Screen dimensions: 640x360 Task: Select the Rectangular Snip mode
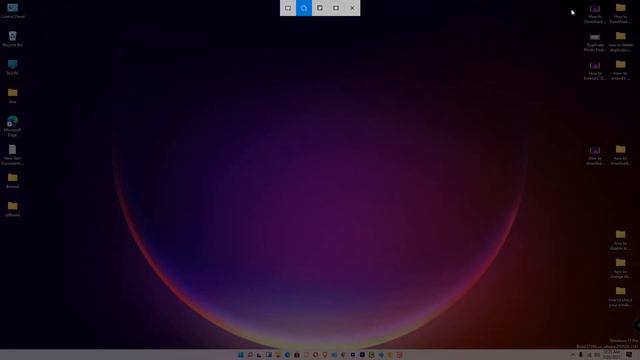pos(288,8)
